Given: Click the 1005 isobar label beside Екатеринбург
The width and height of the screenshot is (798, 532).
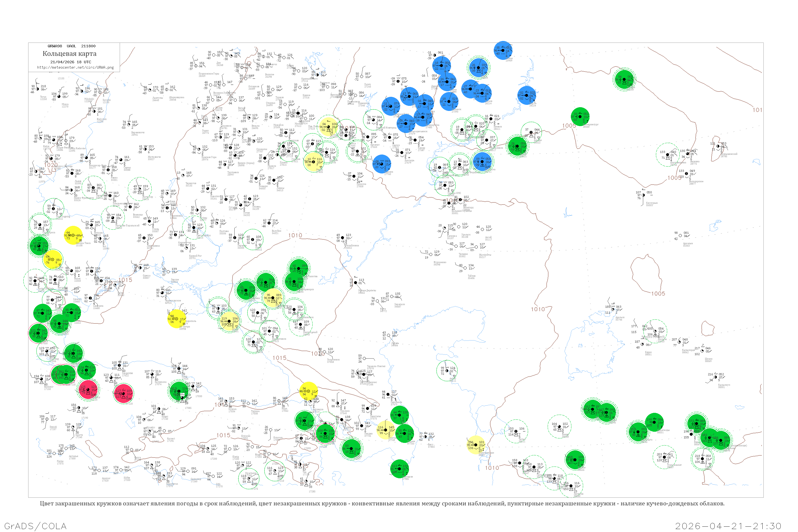Looking at the screenshot, I should [x=569, y=126].
